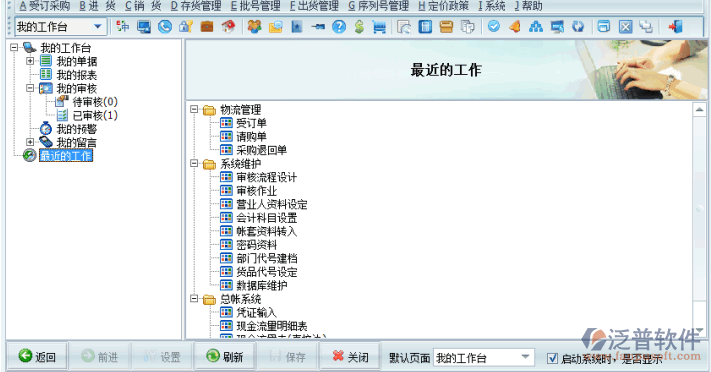Open the 我的工作台 toolbar dropdown
Screen dimensions: 711x372
click(x=97, y=27)
